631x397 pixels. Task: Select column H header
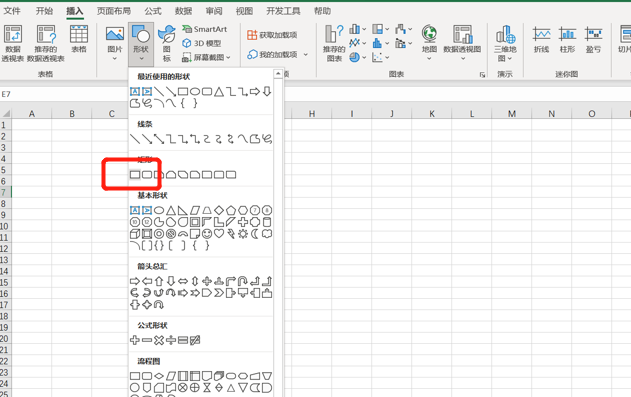click(x=312, y=114)
